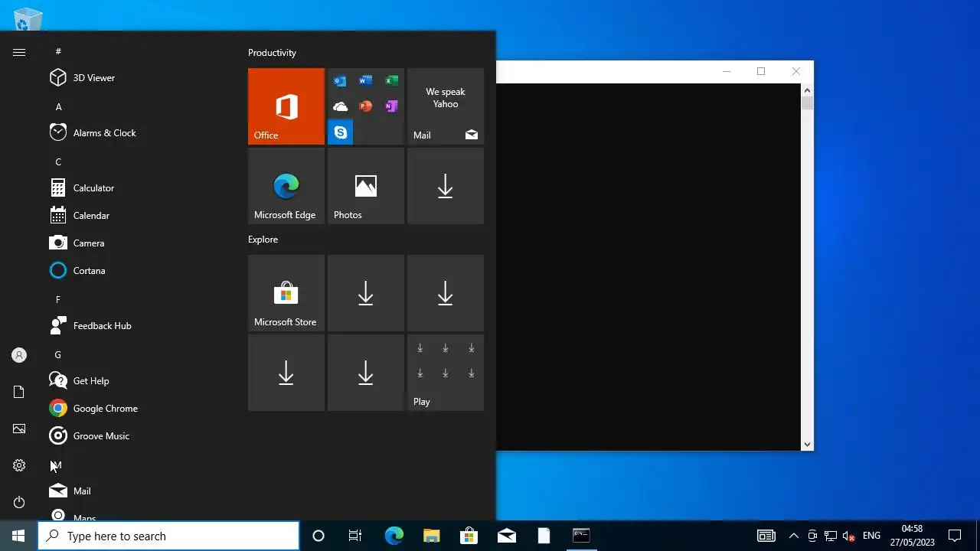Click the Explore group header
The height and width of the screenshot is (551, 980).
click(263, 240)
